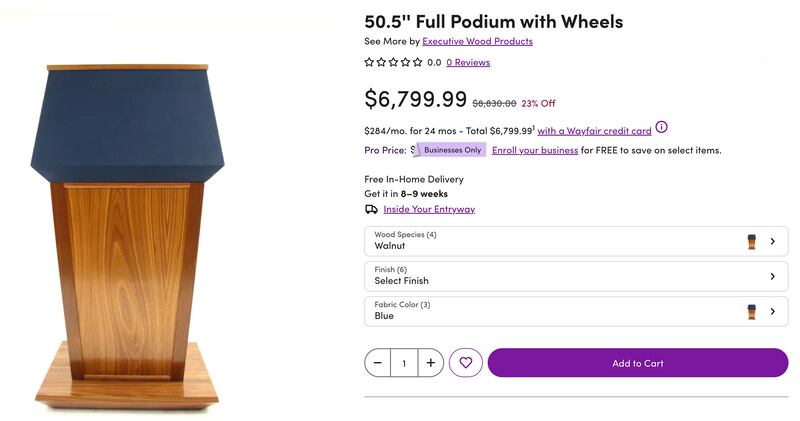
Task: Click the heart wishlist icon button
Action: click(466, 363)
